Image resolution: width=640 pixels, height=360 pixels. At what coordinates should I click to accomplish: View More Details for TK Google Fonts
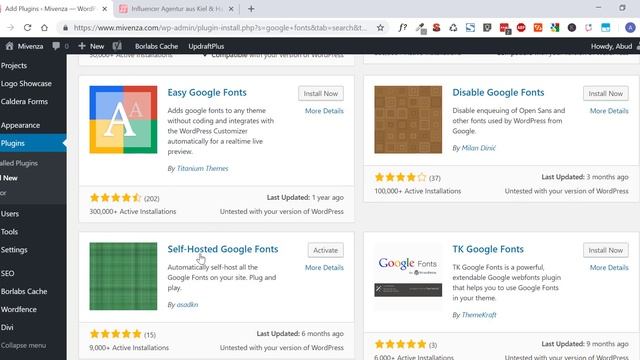[x=609, y=268]
